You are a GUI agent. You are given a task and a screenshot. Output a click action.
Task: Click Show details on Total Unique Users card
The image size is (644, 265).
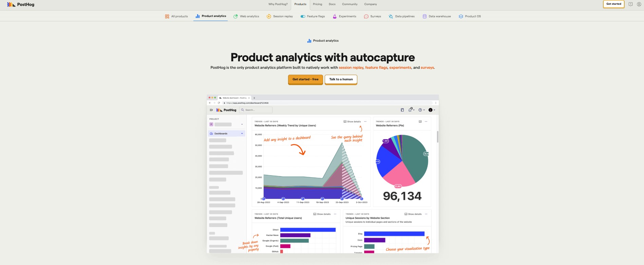pos(322,214)
